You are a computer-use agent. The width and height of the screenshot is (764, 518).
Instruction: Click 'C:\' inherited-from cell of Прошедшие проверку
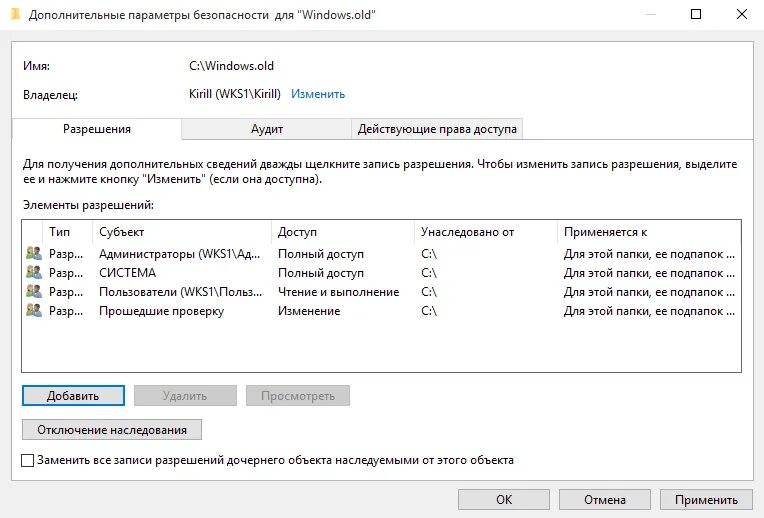[x=429, y=311]
